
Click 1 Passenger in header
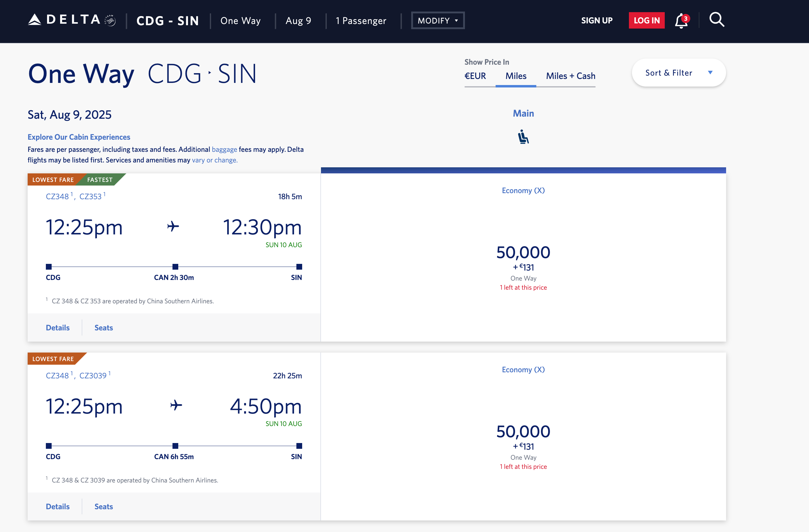361,21
